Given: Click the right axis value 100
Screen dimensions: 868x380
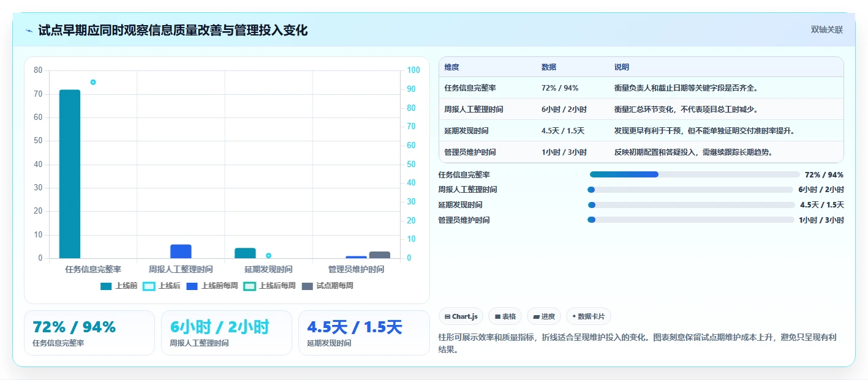Looking at the screenshot, I should (x=413, y=70).
